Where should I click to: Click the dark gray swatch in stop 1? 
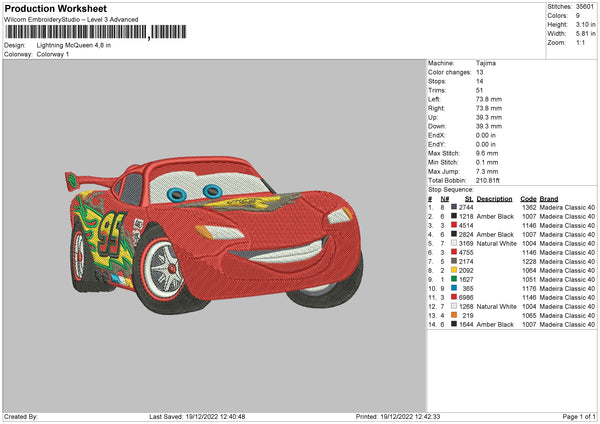coord(455,207)
